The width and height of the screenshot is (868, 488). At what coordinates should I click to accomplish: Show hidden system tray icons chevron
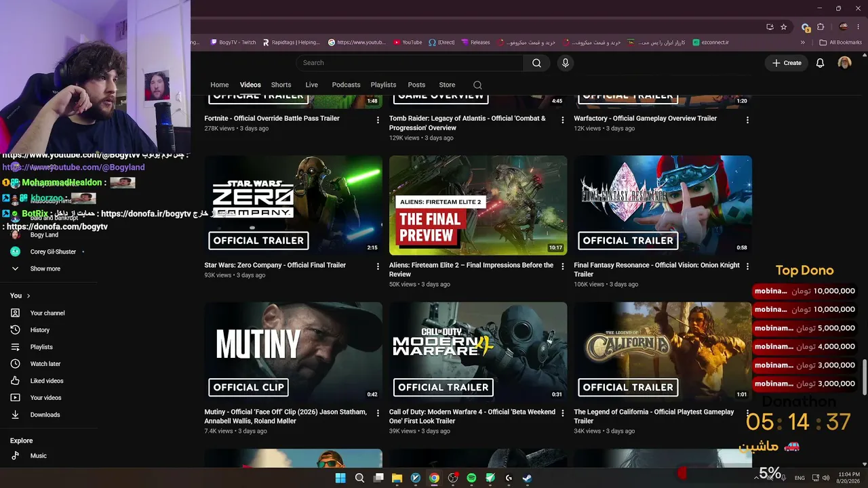coord(756,478)
